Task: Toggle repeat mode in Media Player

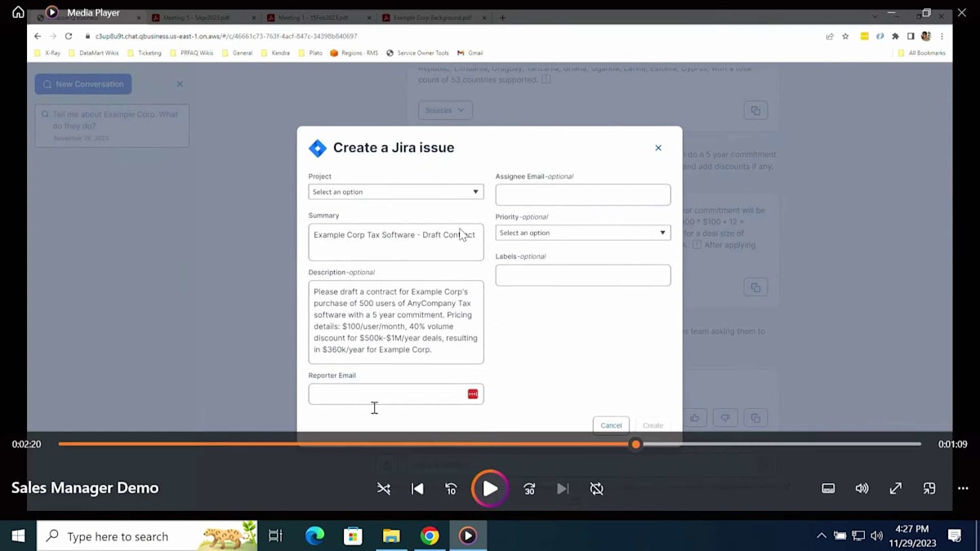Action: [x=597, y=489]
